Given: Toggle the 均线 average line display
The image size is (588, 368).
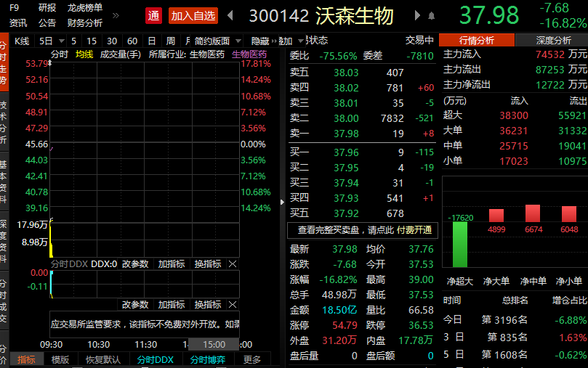Looking at the screenshot, I should coord(84,54).
